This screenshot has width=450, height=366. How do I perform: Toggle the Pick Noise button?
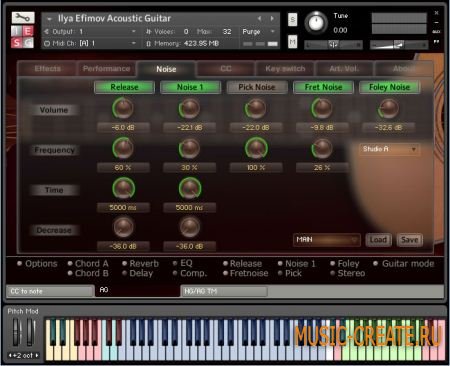point(257,87)
